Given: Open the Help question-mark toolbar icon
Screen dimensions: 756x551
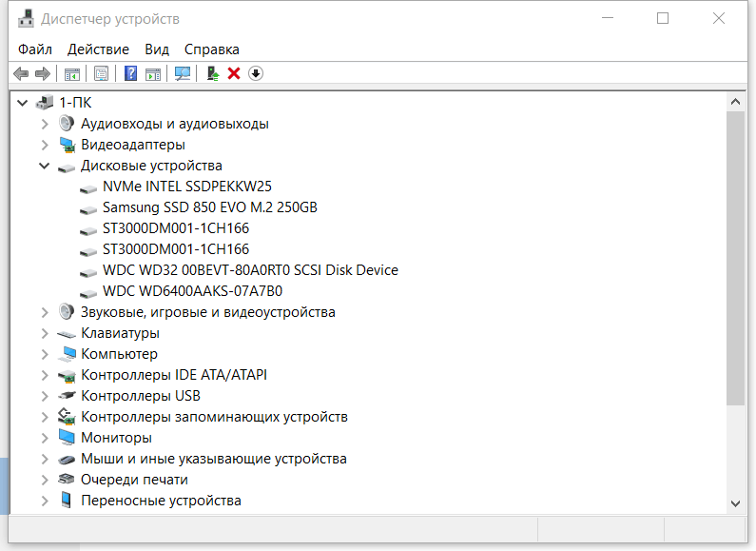Looking at the screenshot, I should tap(130, 74).
